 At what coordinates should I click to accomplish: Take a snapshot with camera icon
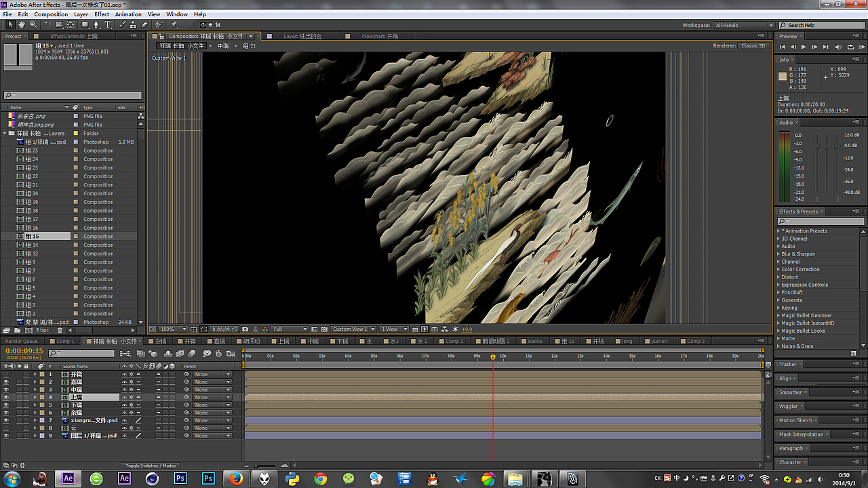tap(245, 329)
